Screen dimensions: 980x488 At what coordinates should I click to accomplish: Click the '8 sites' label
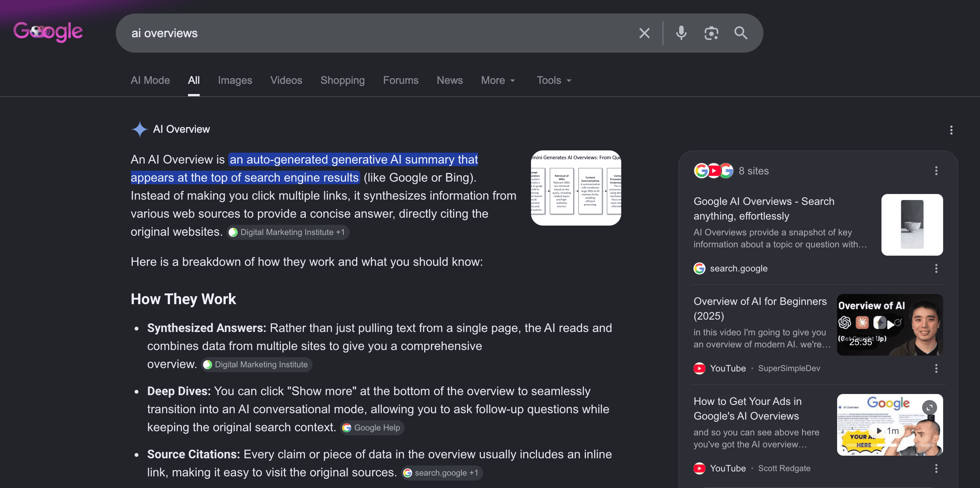pos(754,171)
